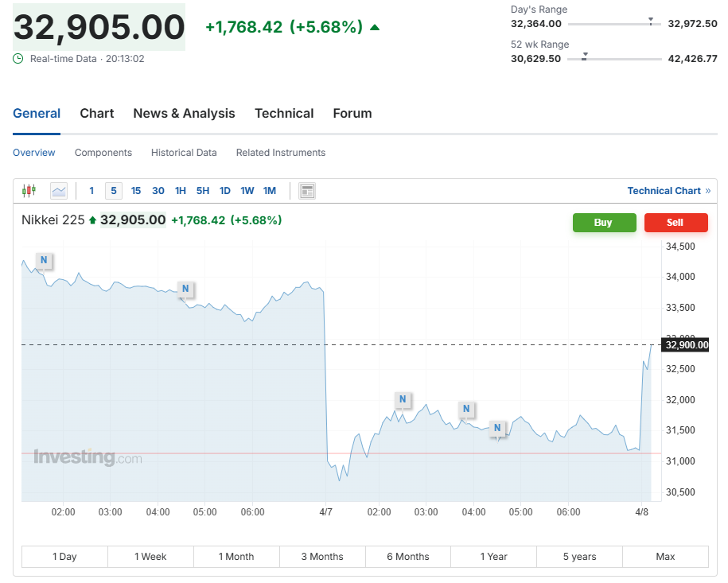Click the 52 wk Range slider marker
The height and width of the screenshot is (583, 728).
point(585,56)
